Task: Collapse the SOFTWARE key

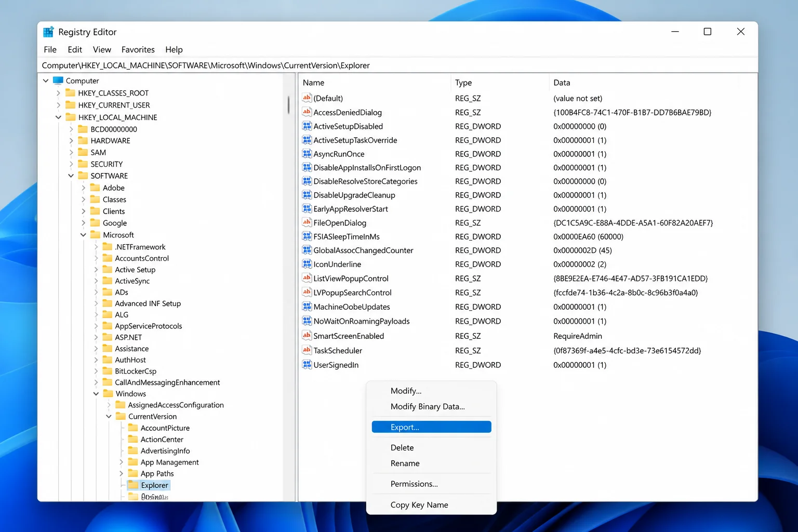Action: click(x=71, y=176)
